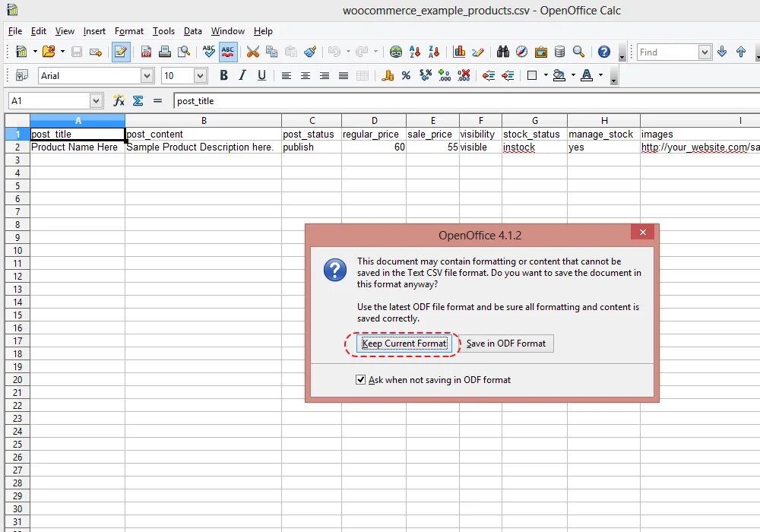Click the Zoom magnifier icon
The height and width of the screenshot is (532, 760).
pyautogui.click(x=578, y=52)
